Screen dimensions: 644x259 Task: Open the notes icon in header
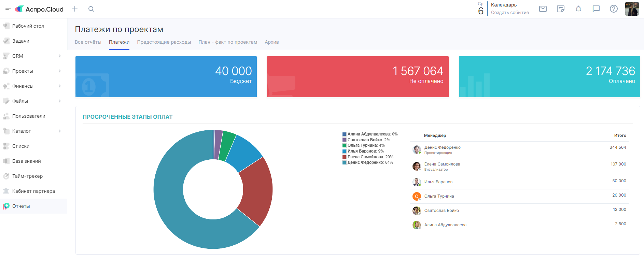pos(561,9)
